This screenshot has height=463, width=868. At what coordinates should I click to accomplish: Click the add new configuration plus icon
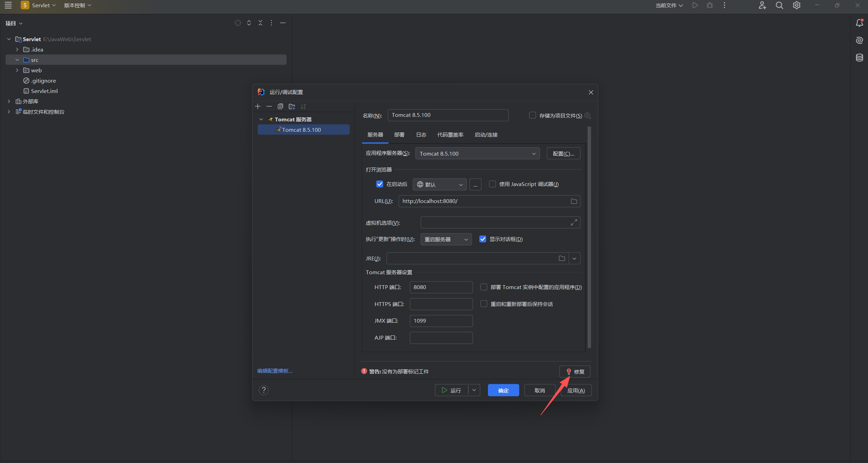258,106
